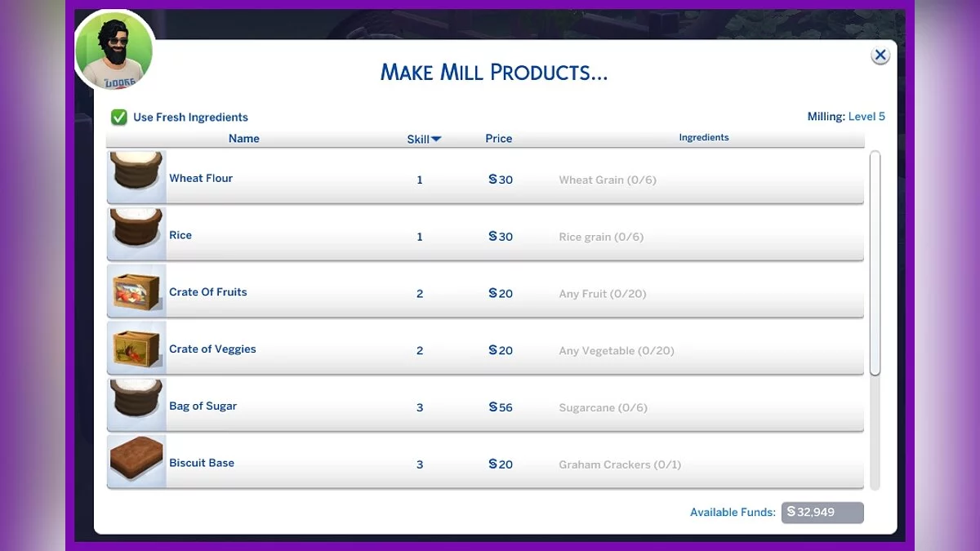
Task: Click the Wheat Flour sack icon
Action: [x=136, y=177]
